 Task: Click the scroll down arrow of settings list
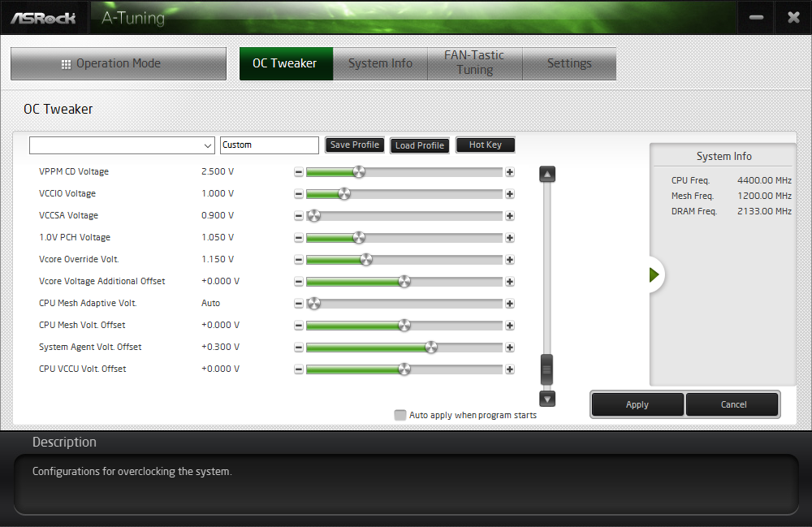pos(547,399)
